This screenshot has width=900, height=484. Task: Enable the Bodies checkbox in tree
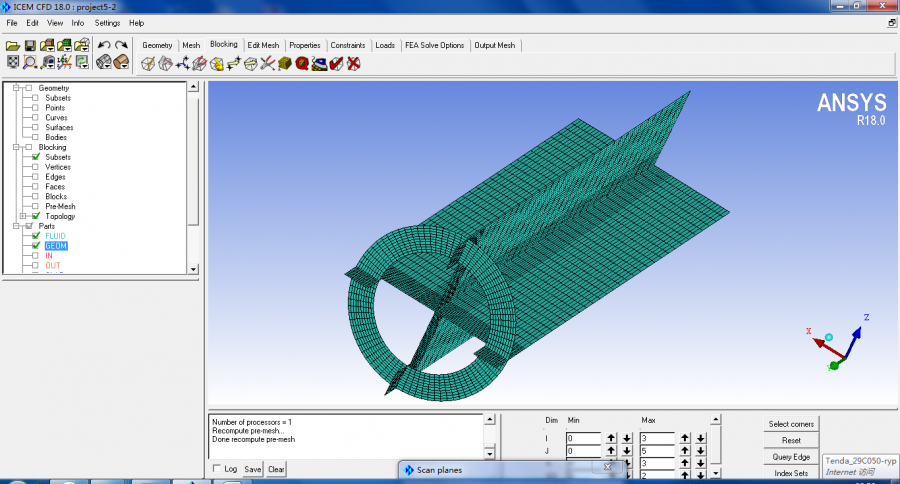(x=36, y=137)
